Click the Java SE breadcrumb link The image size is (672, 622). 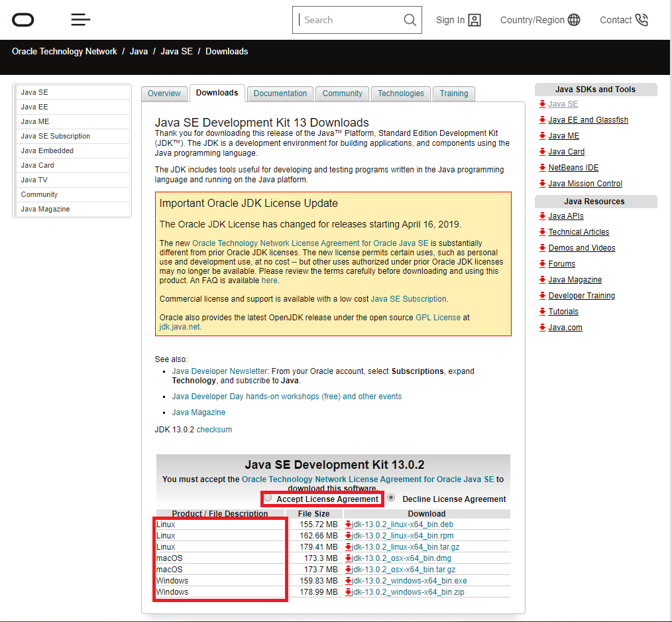click(176, 52)
